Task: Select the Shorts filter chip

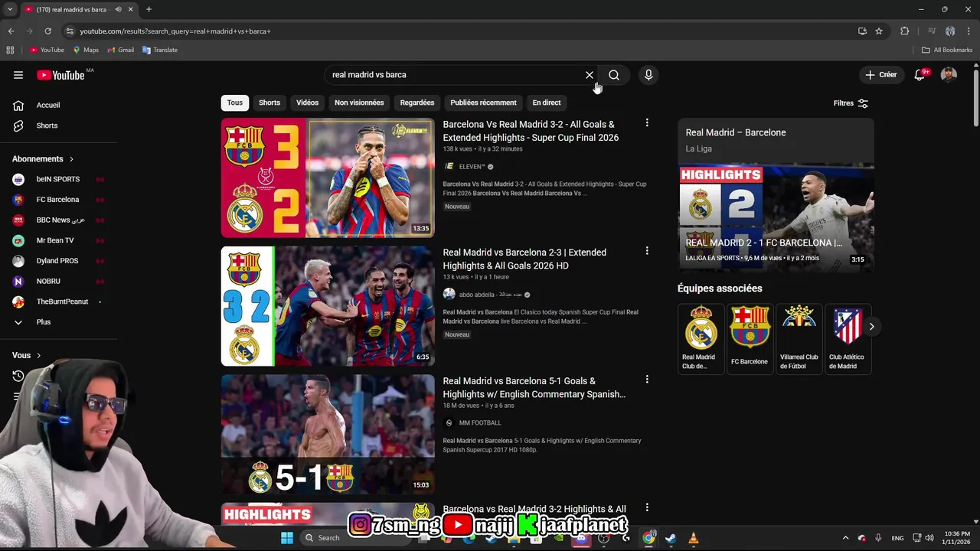Action: point(269,103)
